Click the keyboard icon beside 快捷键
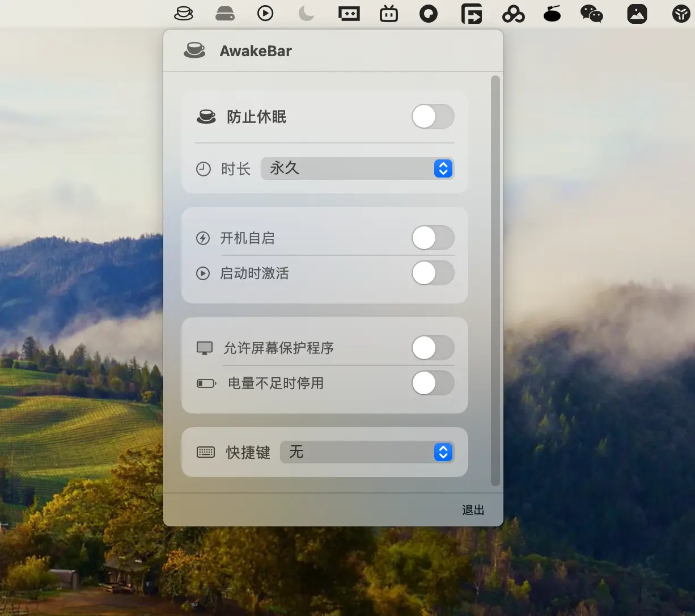 click(x=206, y=453)
